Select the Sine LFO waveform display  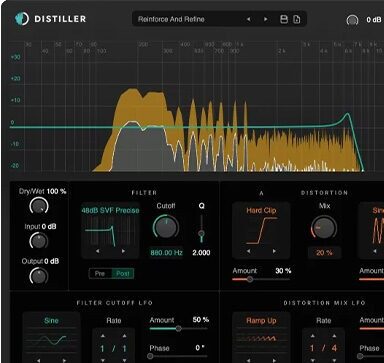click(x=51, y=337)
